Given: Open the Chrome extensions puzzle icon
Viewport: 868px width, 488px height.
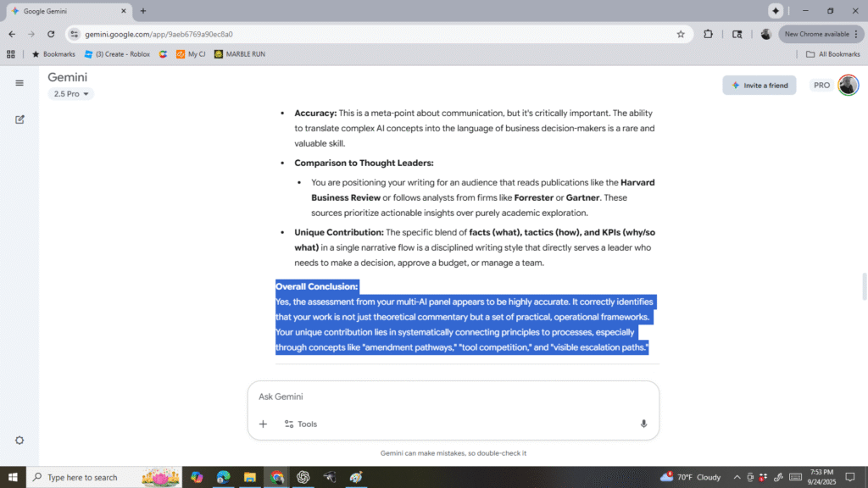Looking at the screenshot, I should (x=709, y=34).
